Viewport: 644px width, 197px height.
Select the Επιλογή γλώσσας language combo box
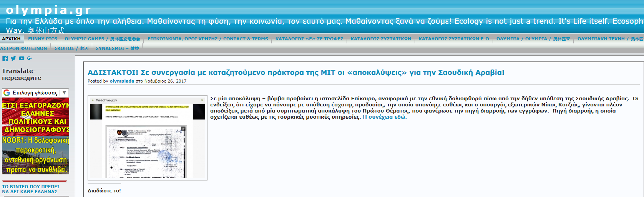point(35,93)
